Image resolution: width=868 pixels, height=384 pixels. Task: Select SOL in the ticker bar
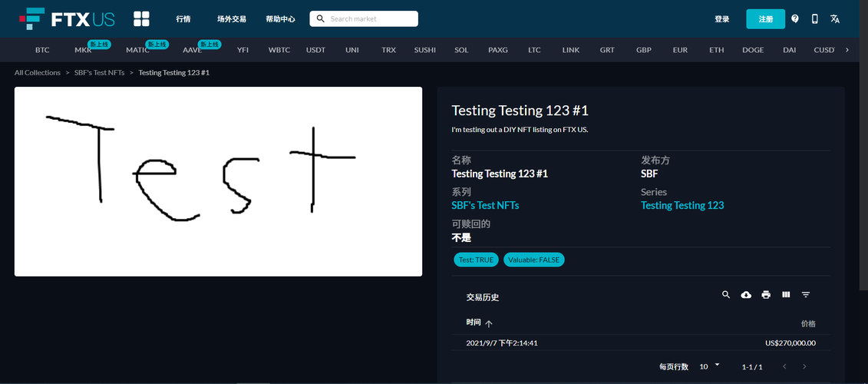[x=461, y=50]
